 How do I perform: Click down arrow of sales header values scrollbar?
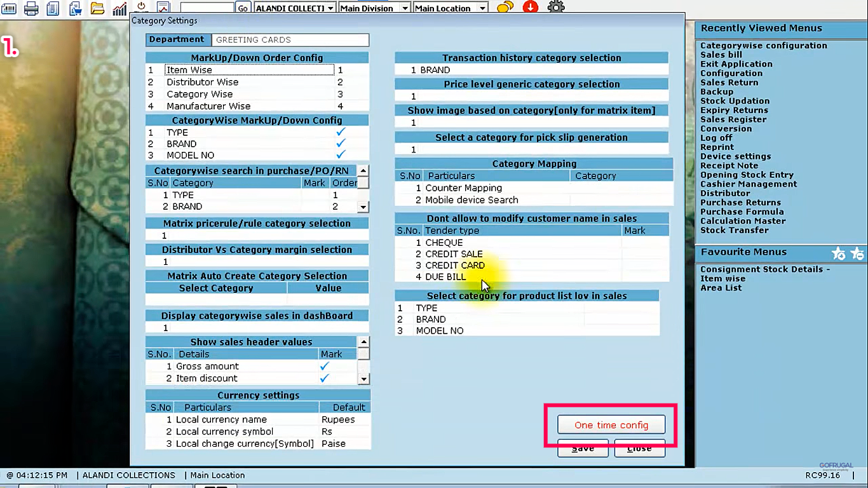tap(363, 379)
